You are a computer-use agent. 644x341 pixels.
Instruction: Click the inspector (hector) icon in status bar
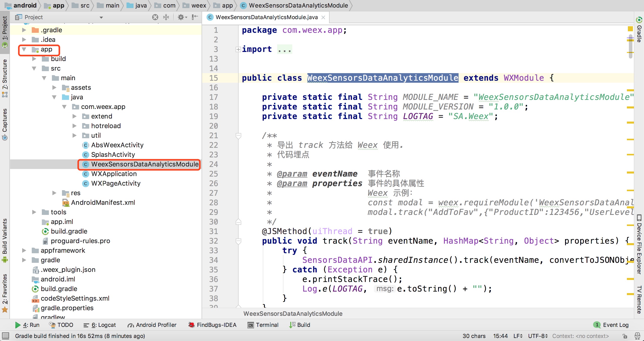pyautogui.click(x=637, y=336)
